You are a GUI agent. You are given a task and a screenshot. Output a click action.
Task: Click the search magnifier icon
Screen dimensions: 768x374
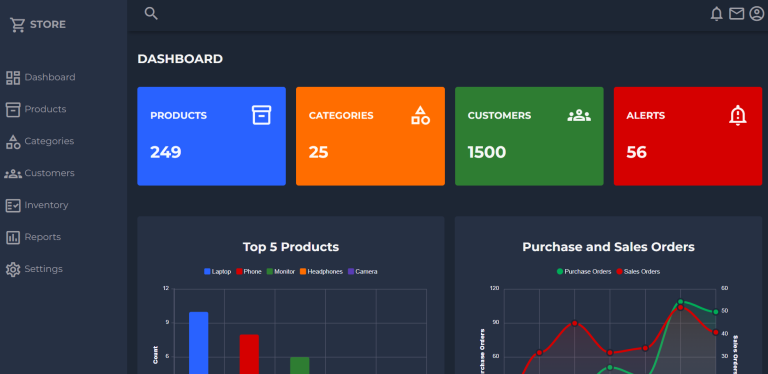[151, 14]
